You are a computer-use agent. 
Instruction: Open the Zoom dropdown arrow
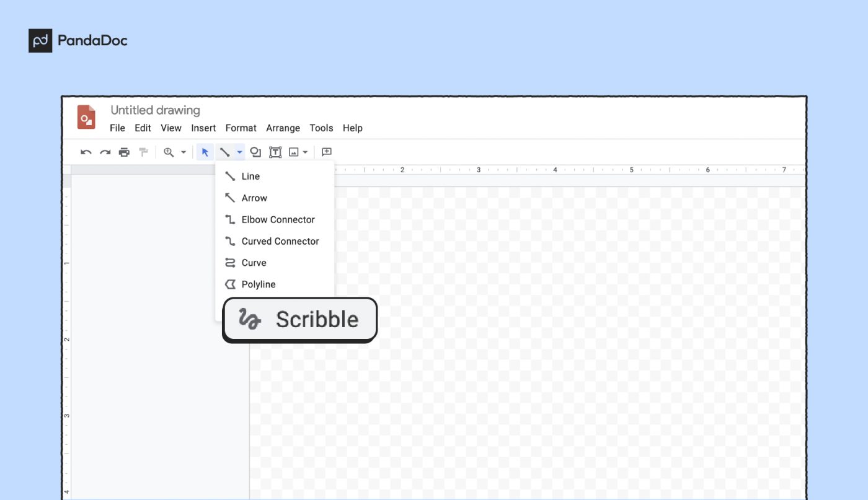[x=184, y=152]
